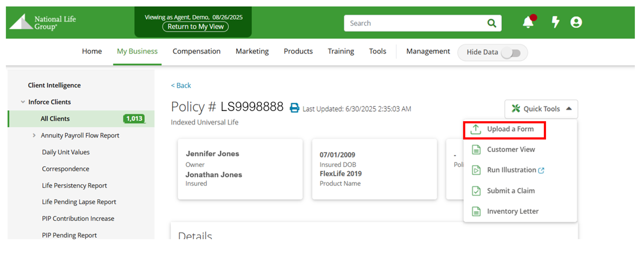Click the print icon beside policy number
Viewport: 644px width, 265px height.
[295, 108]
